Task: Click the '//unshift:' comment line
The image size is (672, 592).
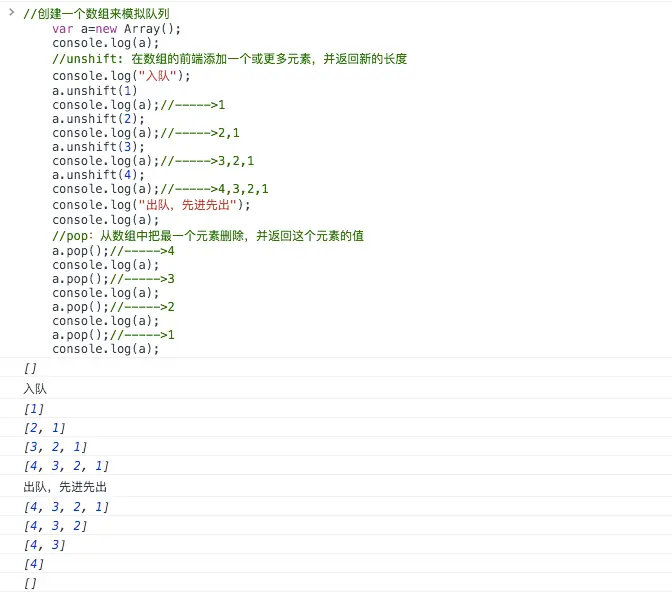Action: pos(230,59)
